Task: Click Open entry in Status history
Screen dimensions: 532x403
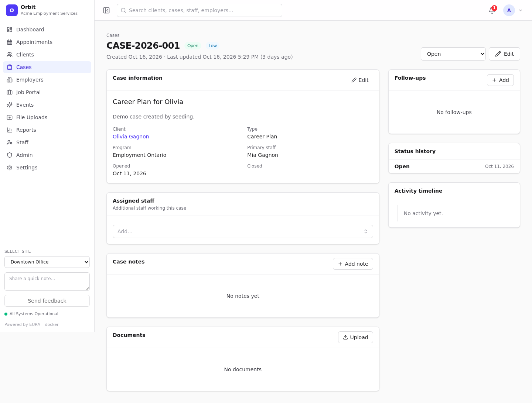Action: click(402, 166)
